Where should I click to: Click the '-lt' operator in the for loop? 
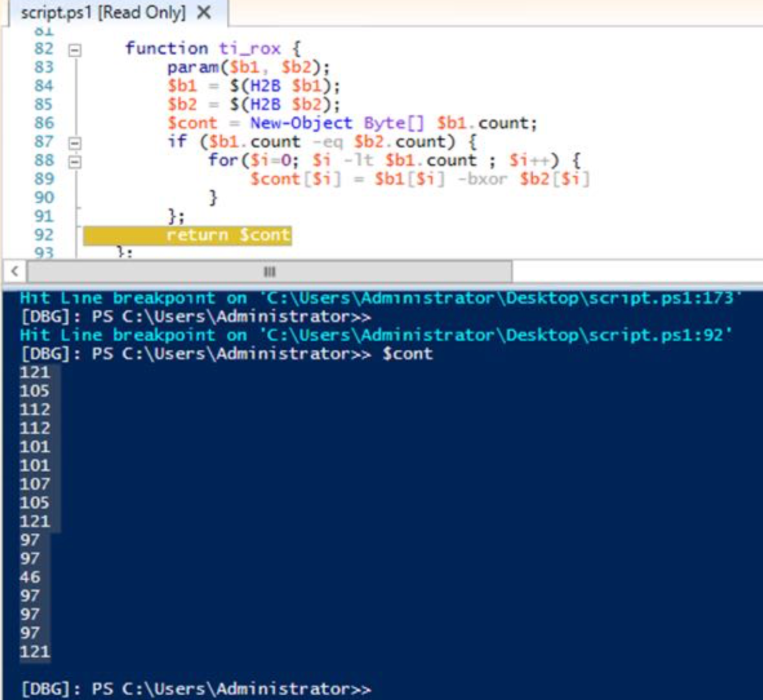[359, 160]
